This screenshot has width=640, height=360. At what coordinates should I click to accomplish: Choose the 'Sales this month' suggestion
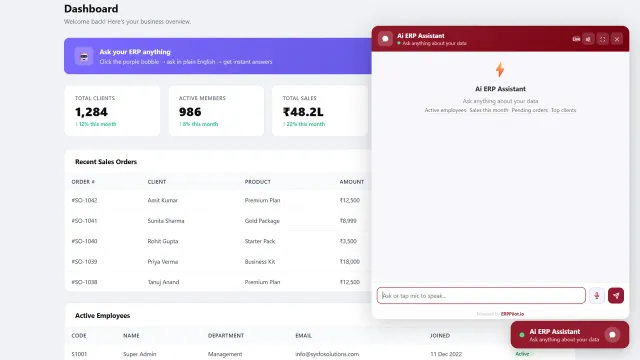pyautogui.click(x=489, y=110)
